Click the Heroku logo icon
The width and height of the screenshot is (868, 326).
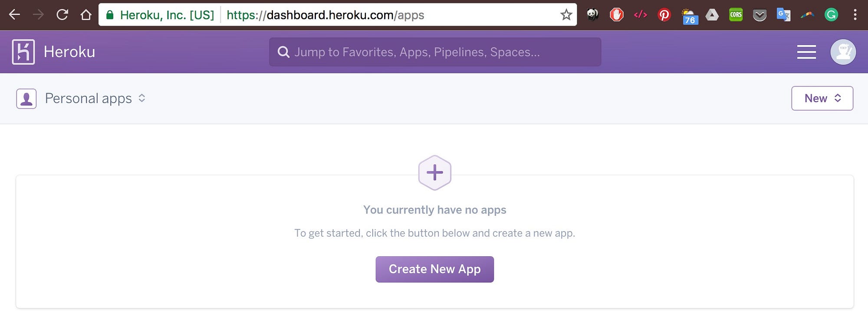click(23, 52)
